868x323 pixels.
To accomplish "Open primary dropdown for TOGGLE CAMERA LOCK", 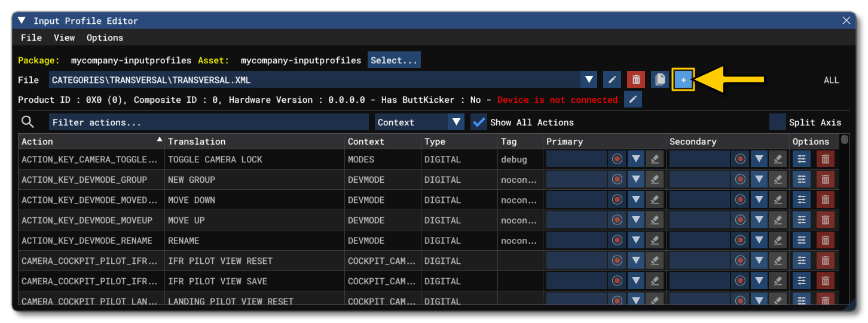I will click(636, 159).
